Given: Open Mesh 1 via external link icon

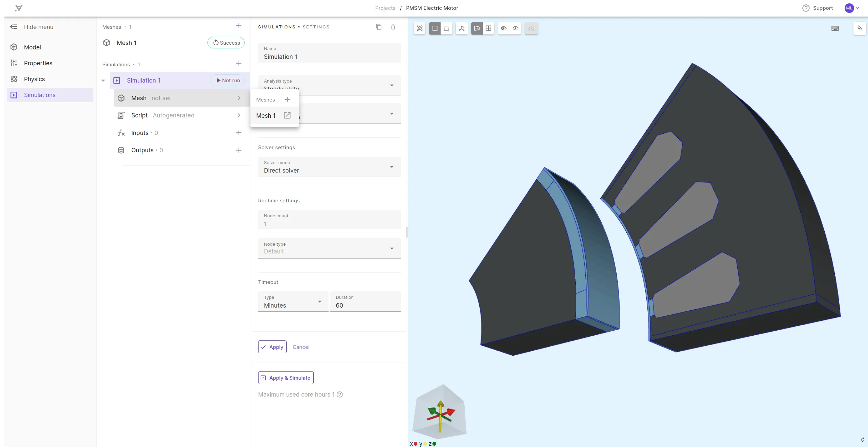Looking at the screenshot, I should click(x=287, y=115).
